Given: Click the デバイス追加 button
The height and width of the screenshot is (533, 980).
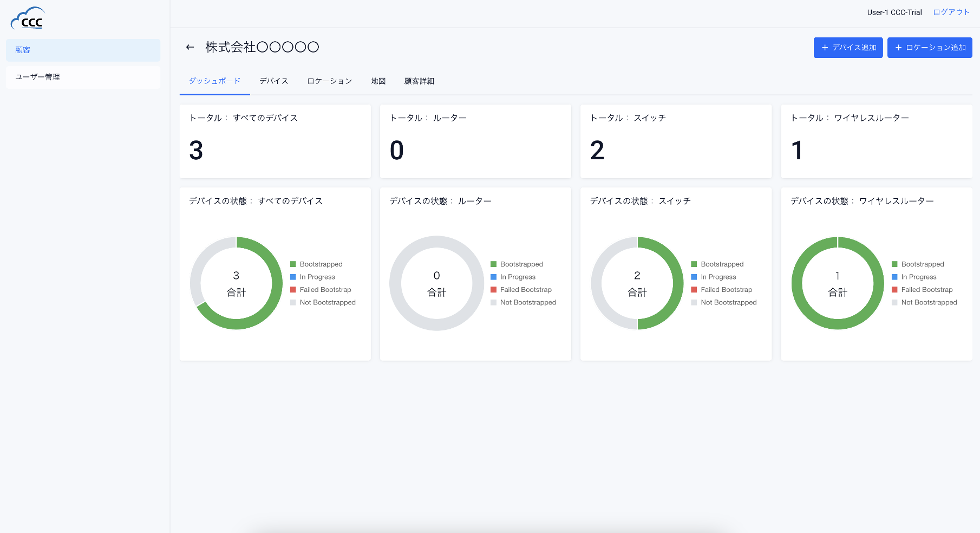Looking at the screenshot, I should coord(848,48).
